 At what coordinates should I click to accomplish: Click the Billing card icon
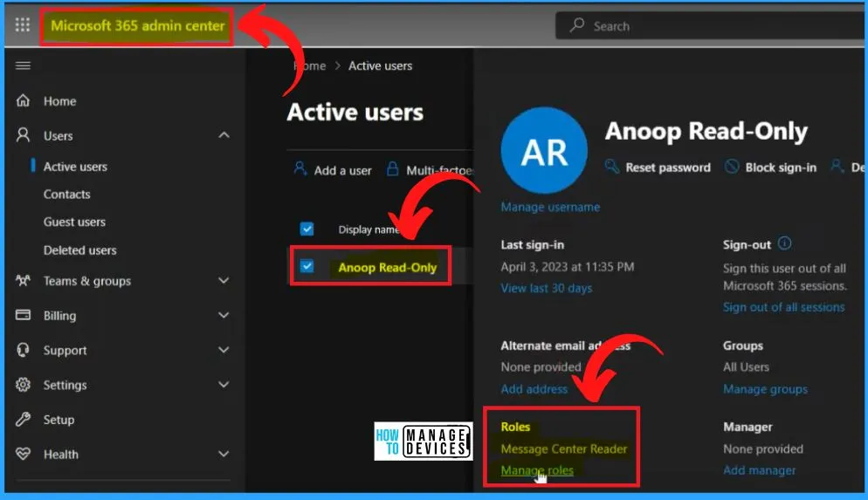(x=23, y=315)
